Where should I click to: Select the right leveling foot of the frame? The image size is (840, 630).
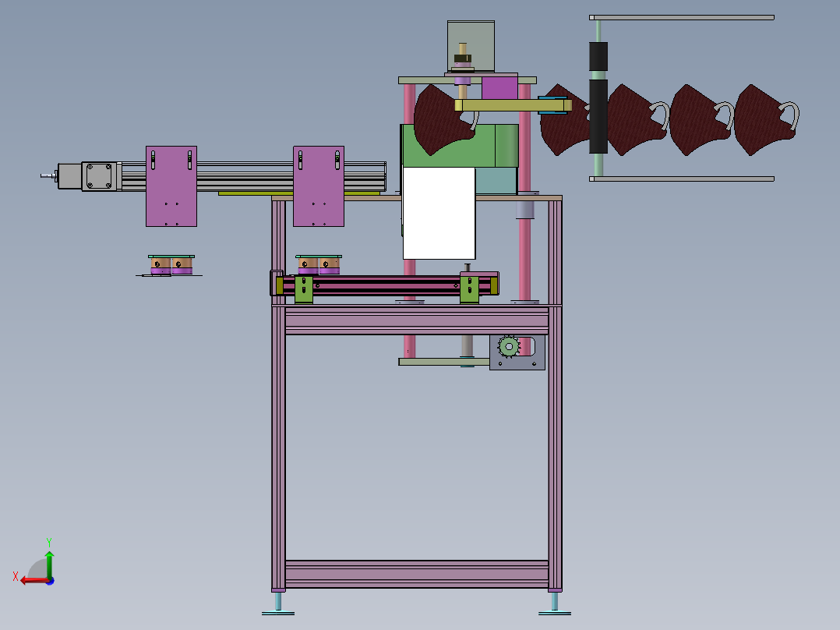(x=555, y=603)
